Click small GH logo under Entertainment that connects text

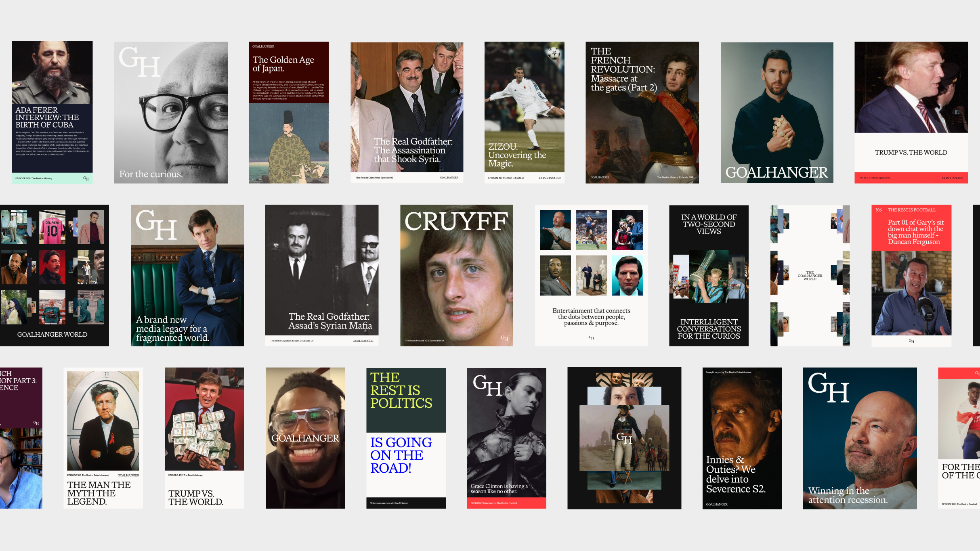pyautogui.click(x=591, y=337)
